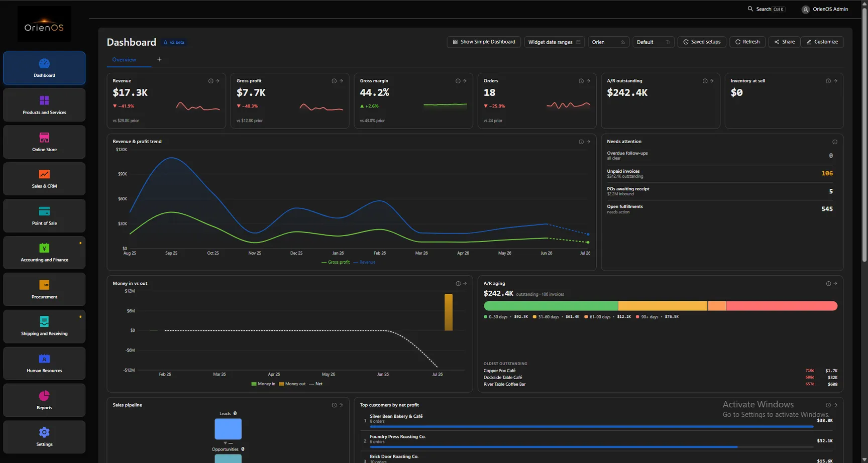This screenshot has width=868, height=463.
Task: Open the Procurement module
Action: 44,289
